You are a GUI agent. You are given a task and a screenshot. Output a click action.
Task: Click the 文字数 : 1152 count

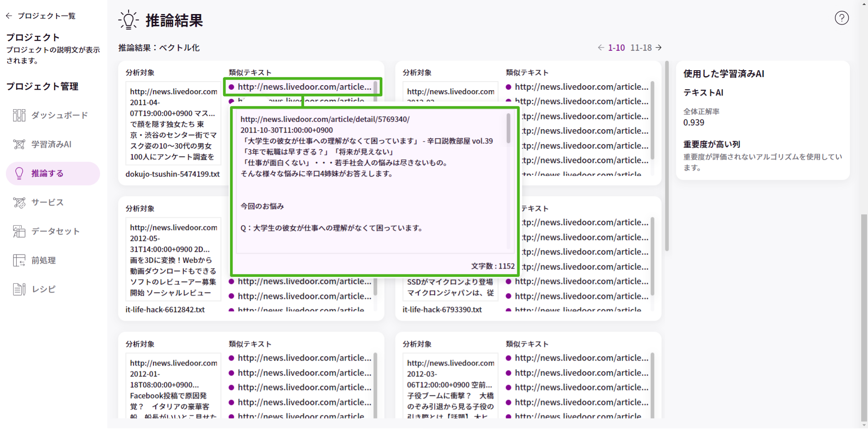493,266
